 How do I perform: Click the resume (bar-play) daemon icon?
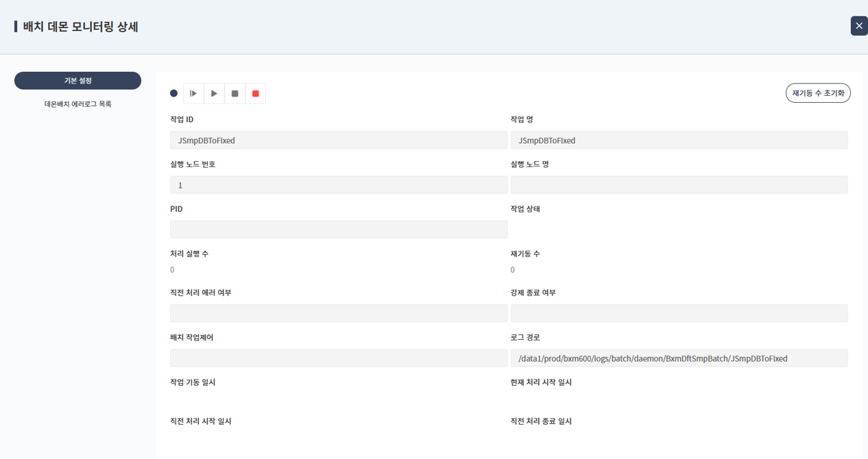click(193, 93)
